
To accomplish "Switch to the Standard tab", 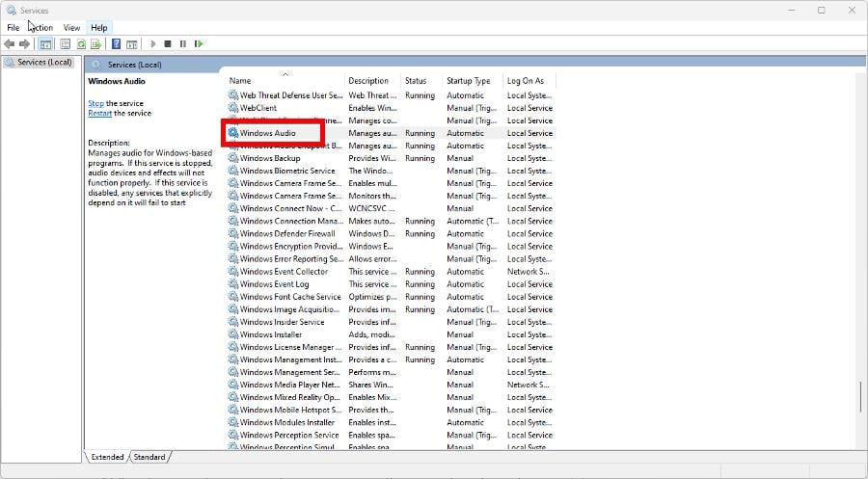I will [x=149, y=457].
